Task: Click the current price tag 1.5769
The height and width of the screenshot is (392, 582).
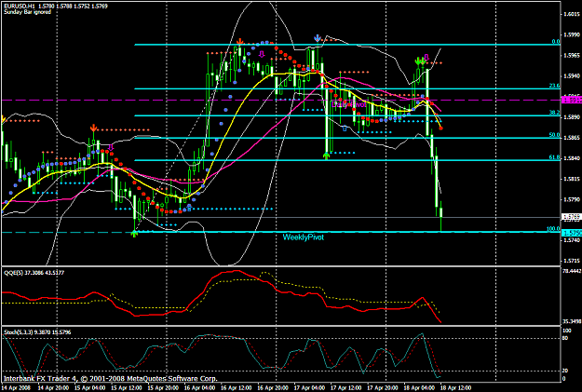Action: click(x=571, y=216)
